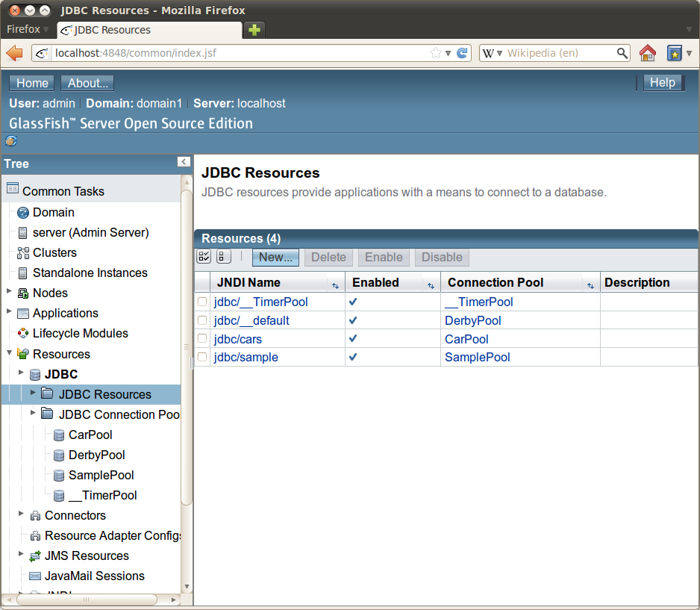Open the JMS Resources node icon

pyautogui.click(x=35, y=555)
